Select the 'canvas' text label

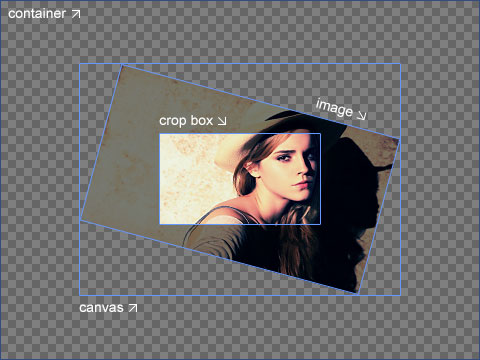click(101, 308)
